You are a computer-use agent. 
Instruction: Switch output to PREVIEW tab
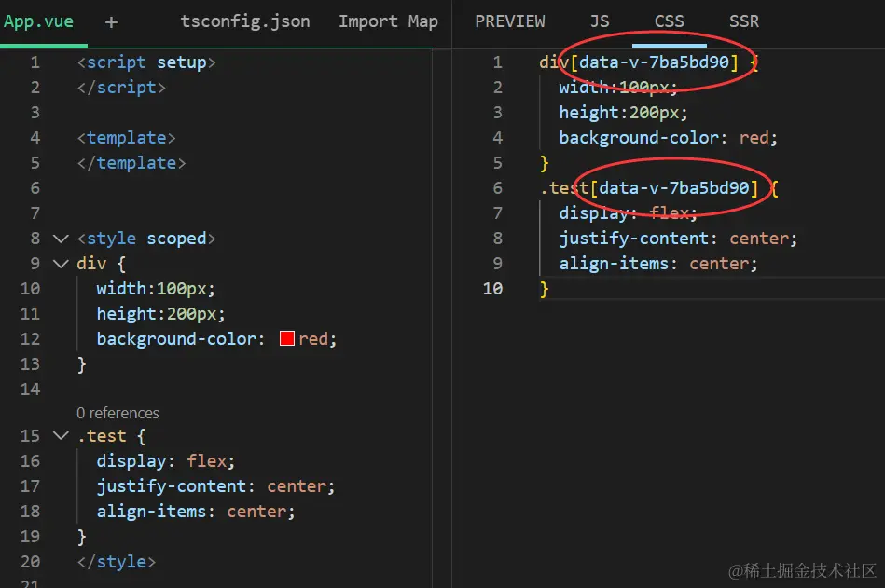(x=510, y=21)
